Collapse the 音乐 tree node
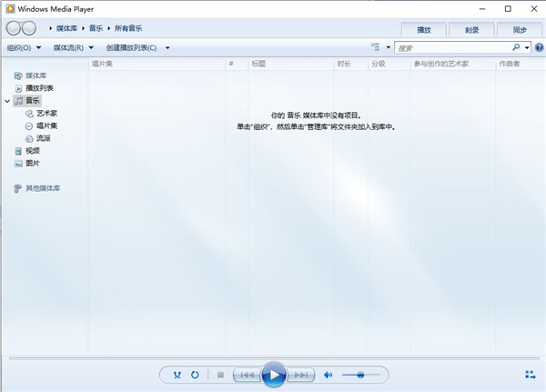The width and height of the screenshot is (546, 392). coord(7,101)
